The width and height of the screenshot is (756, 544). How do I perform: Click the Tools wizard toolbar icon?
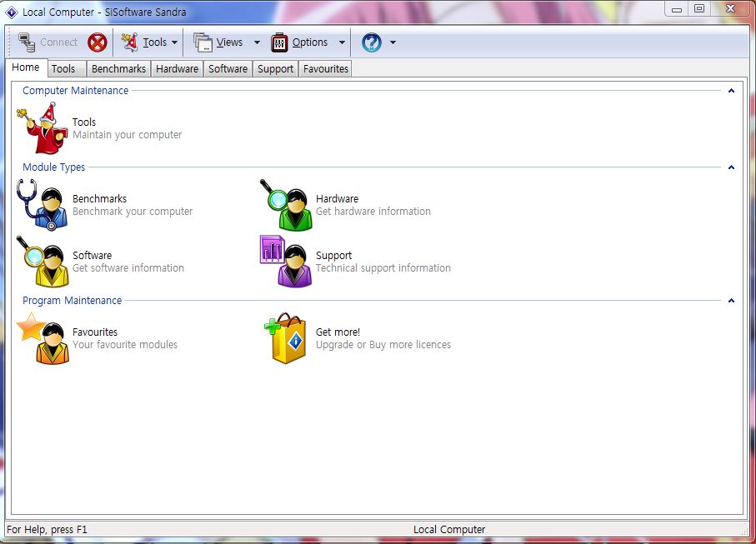[129, 42]
